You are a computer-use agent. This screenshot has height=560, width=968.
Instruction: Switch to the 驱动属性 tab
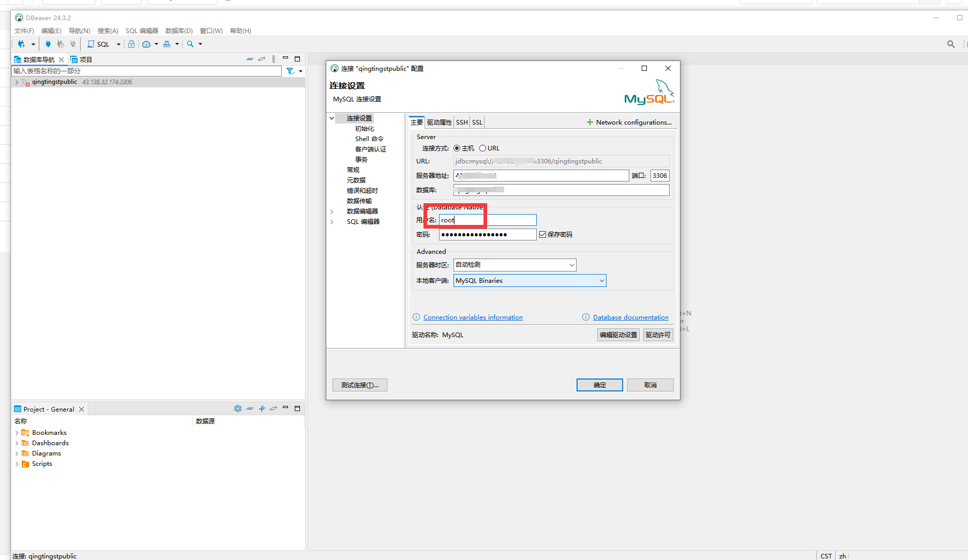tap(439, 123)
